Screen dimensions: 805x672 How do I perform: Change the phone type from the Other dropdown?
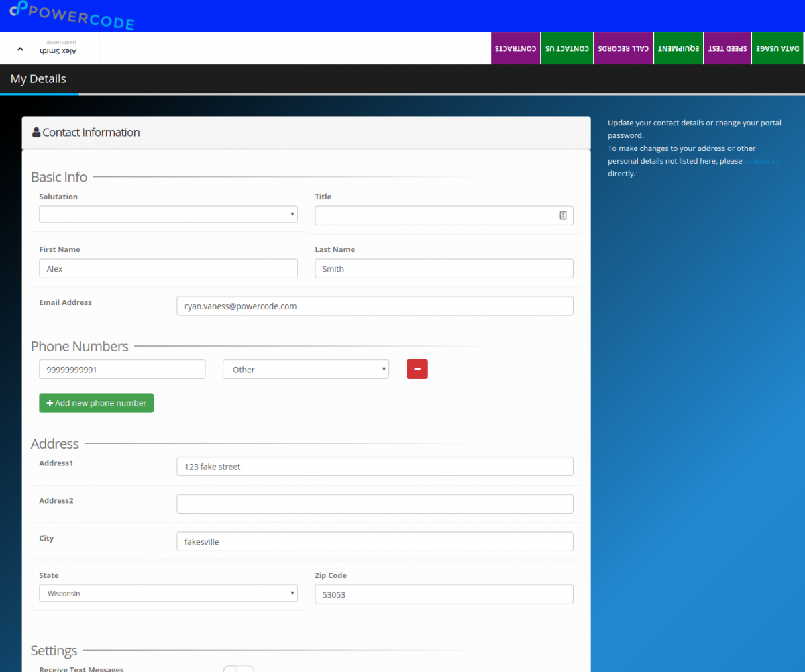(305, 369)
